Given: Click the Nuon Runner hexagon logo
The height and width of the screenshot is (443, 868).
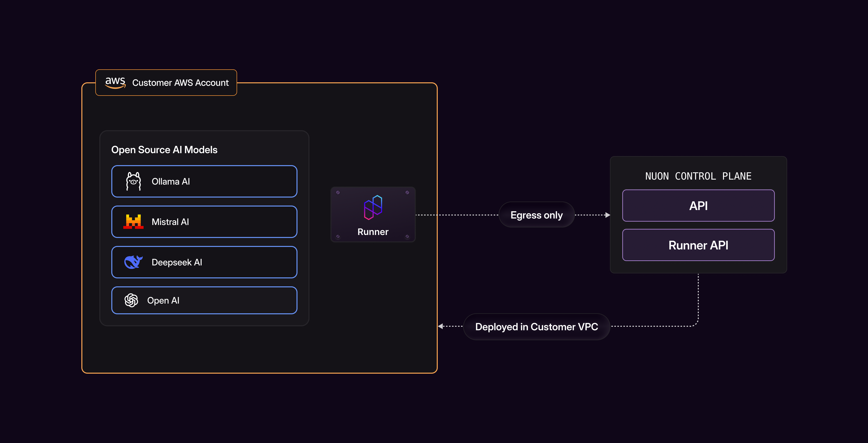Looking at the screenshot, I should click(x=373, y=207).
